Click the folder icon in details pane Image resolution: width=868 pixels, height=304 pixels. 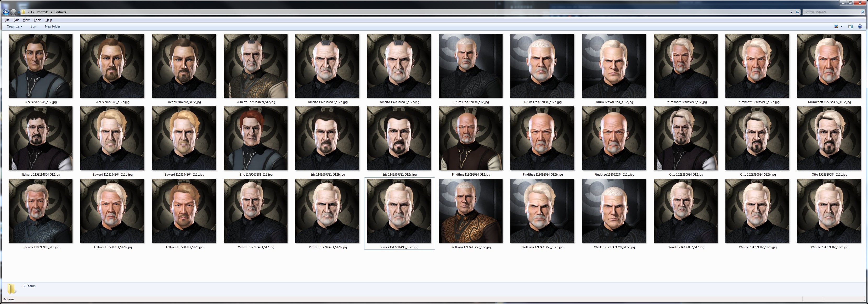12,289
